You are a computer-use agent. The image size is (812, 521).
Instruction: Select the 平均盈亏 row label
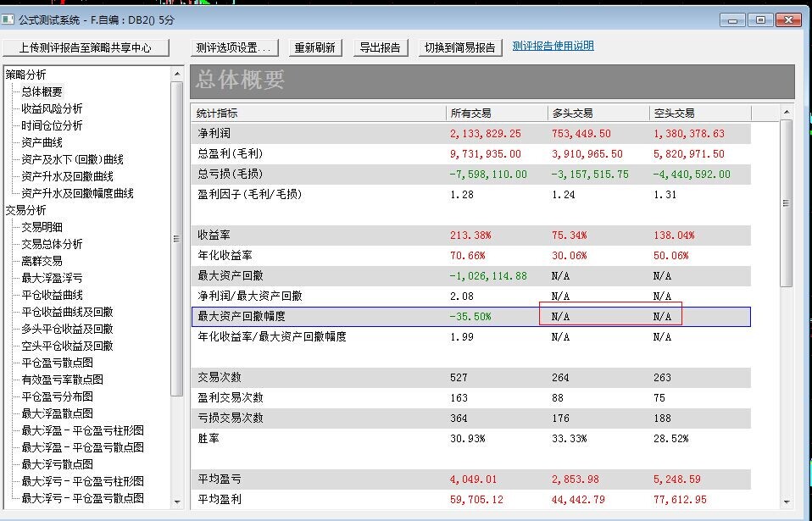pyautogui.click(x=220, y=479)
